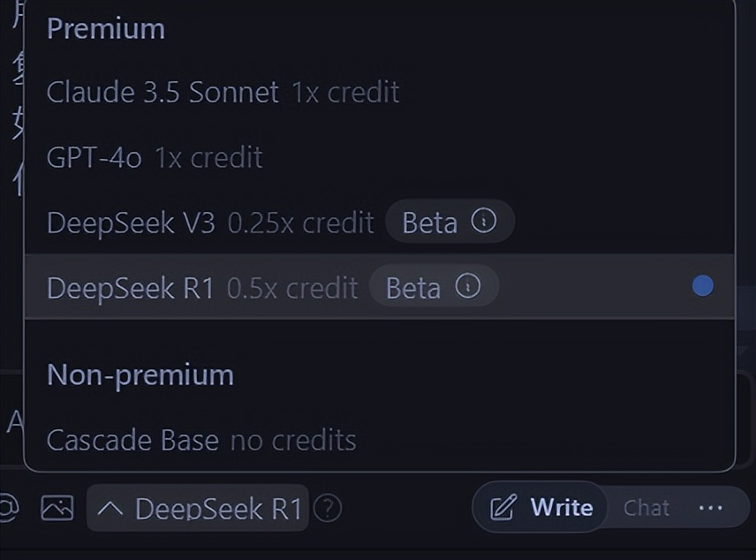The width and height of the screenshot is (756, 560).
Task: Click the info icon beside DeepSeek R1 Beta
Action: click(x=468, y=286)
